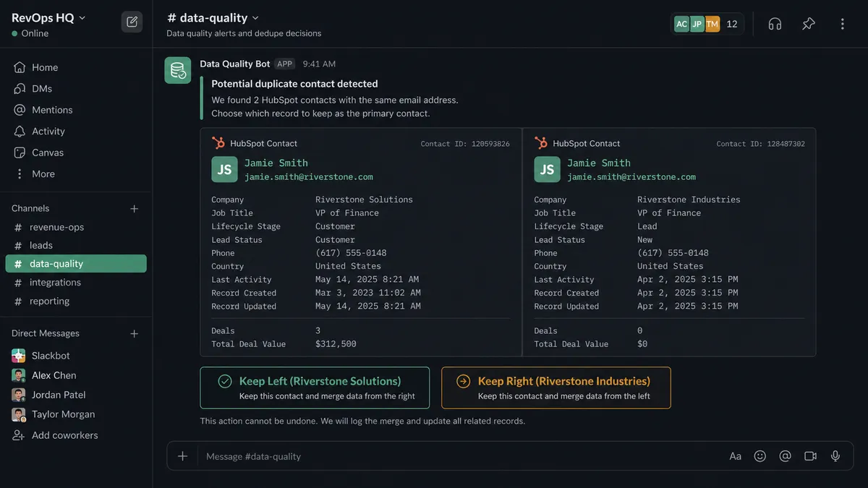
Task: Click Jordan Patel's avatar in Direct Messages
Action: 19,395
